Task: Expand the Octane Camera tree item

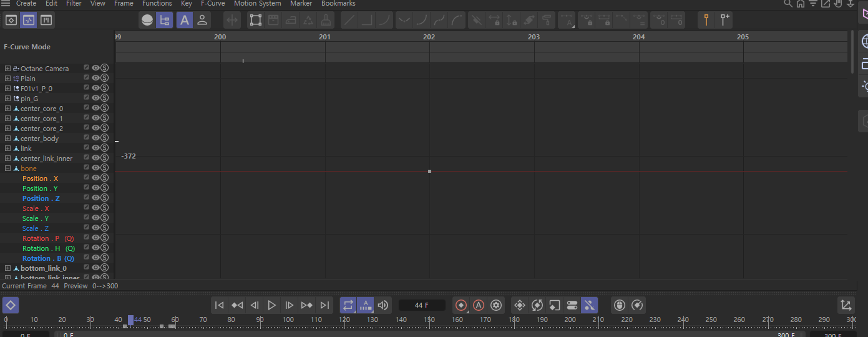Action: [7, 69]
